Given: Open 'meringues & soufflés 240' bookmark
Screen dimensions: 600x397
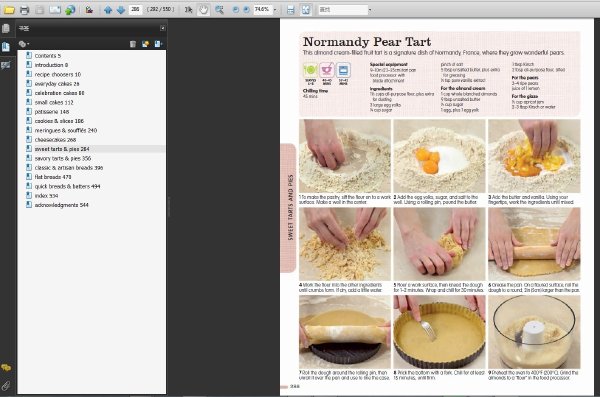Looking at the screenshot, I should (66, 130).
